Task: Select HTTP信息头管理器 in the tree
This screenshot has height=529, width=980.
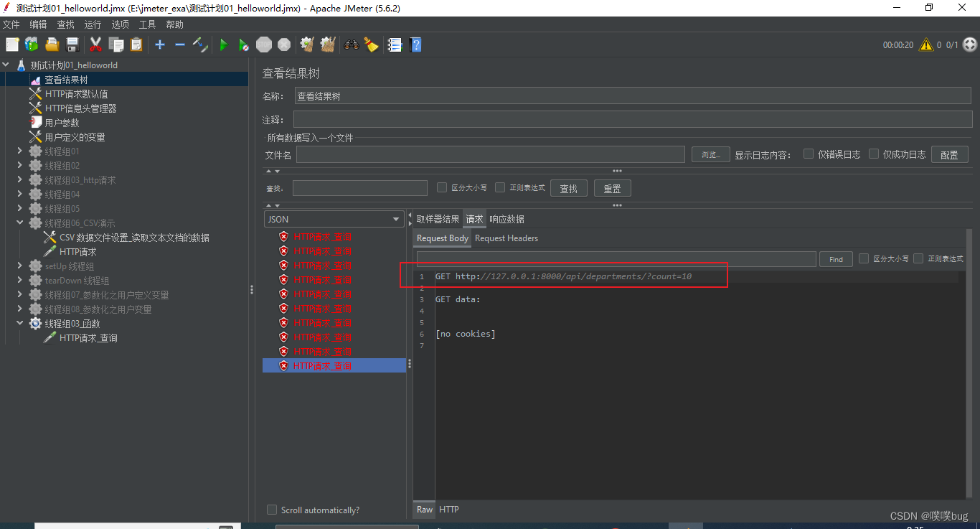Action: [x=80, y=108]
